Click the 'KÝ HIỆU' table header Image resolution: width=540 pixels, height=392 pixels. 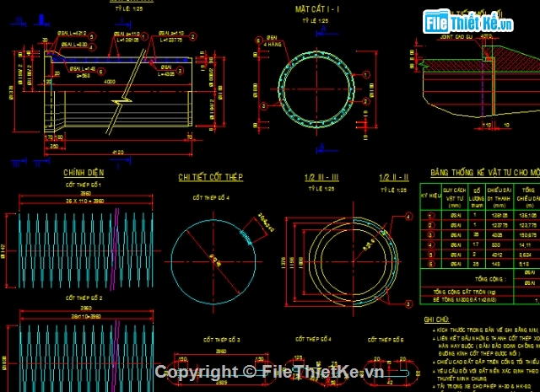[x=431, y=196]
